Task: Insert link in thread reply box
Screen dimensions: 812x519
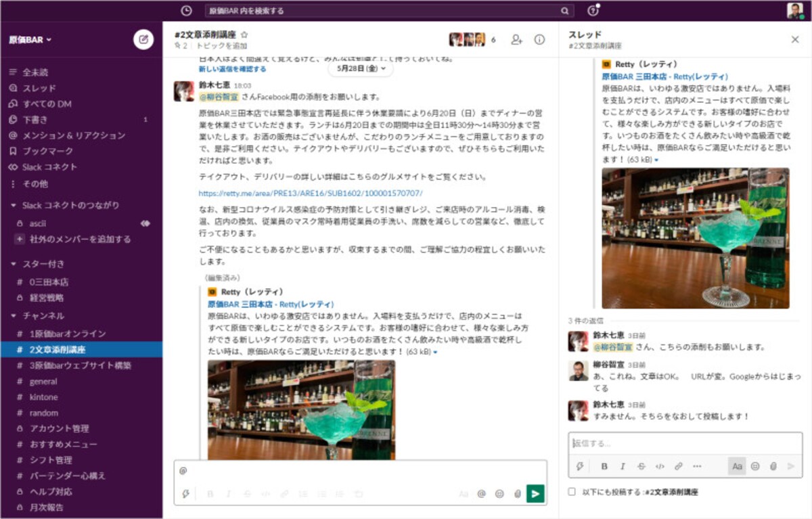Action: pos(679,466)
